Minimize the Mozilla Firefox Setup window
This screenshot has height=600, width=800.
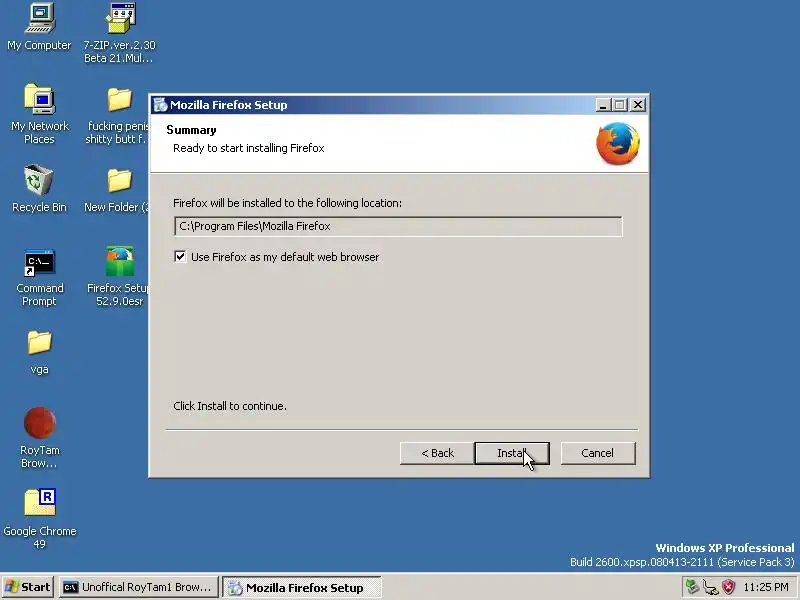(603, 105)
